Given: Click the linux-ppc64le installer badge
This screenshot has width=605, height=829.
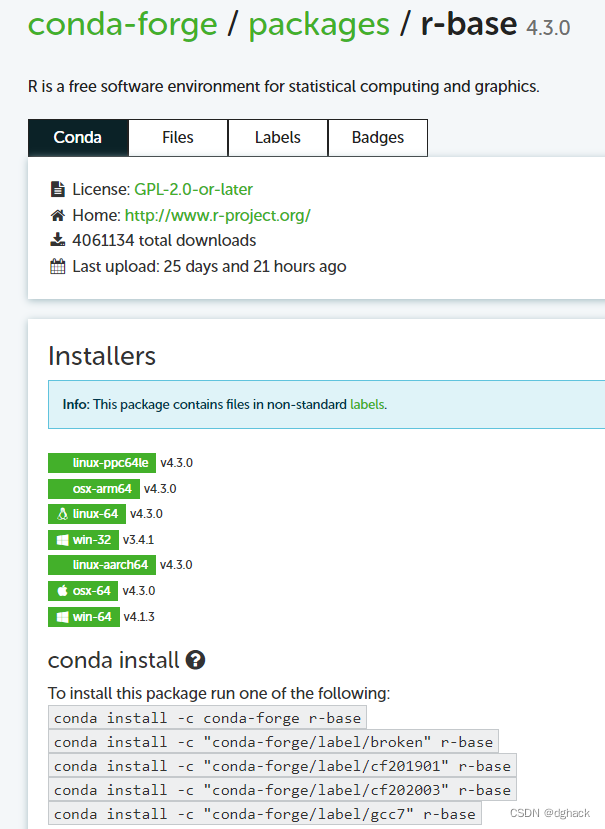Looking at the screenshot, I should click(x=103, y=463).
